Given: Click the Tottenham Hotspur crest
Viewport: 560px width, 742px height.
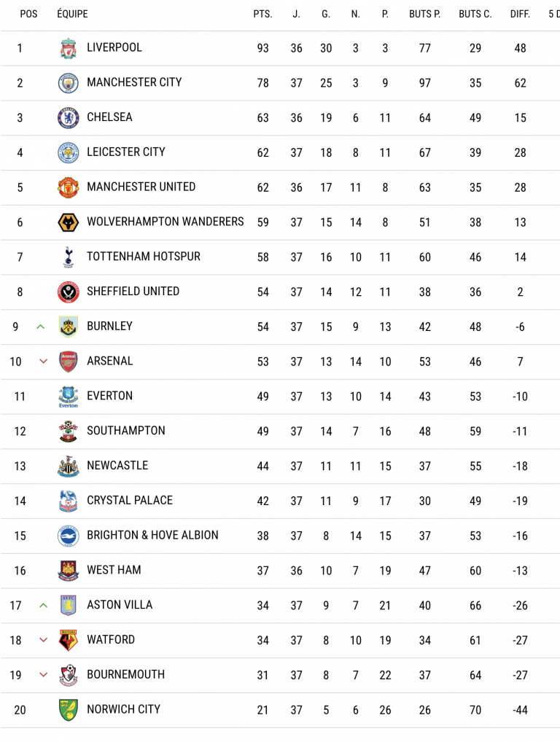Looking at the screenshot, I should click(x=68, y=257).
